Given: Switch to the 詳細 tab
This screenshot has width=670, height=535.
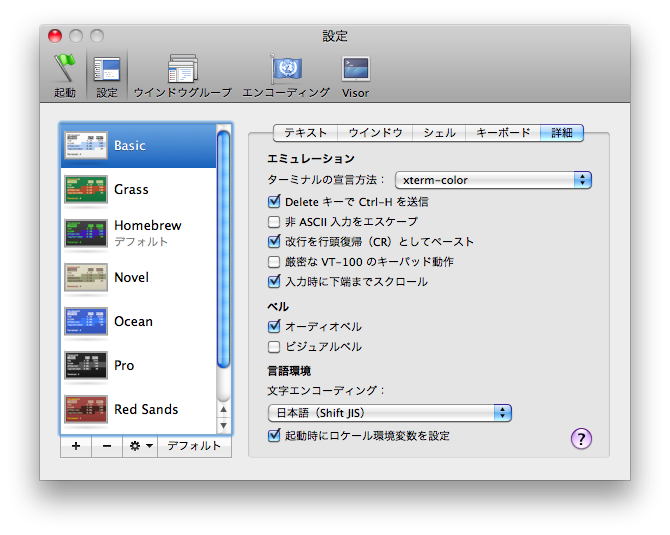Looking at the screenshot, I should pos(562,133).
